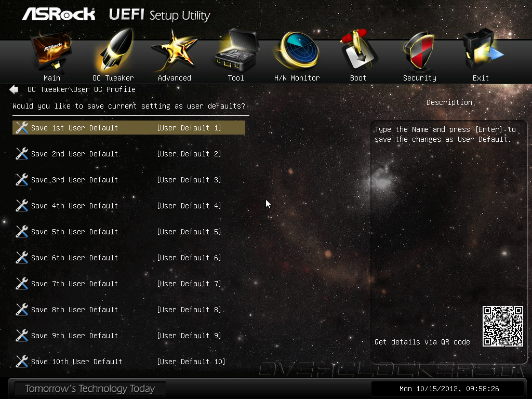Click the 'UEFI Setup Utility' title
The height and width of the screenshot is (399, 532).
(159, 15)
